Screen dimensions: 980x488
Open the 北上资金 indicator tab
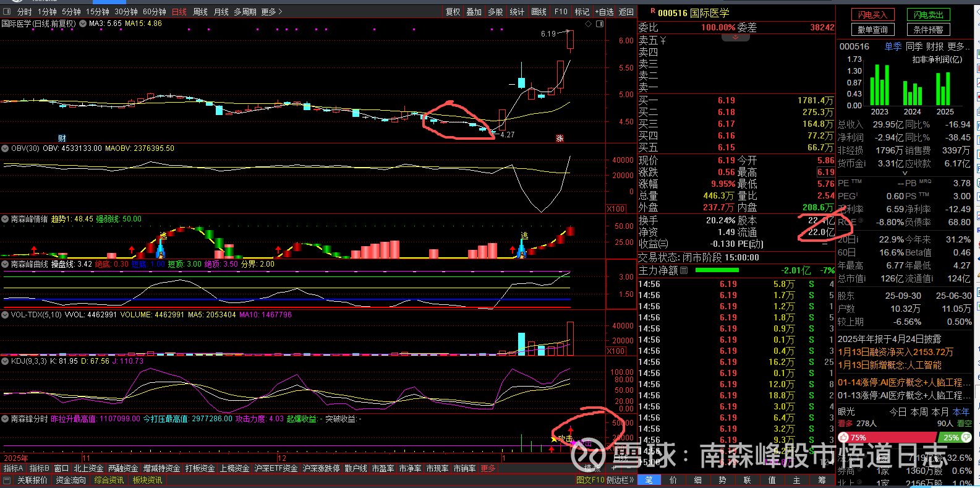click(x=88, y=469)
